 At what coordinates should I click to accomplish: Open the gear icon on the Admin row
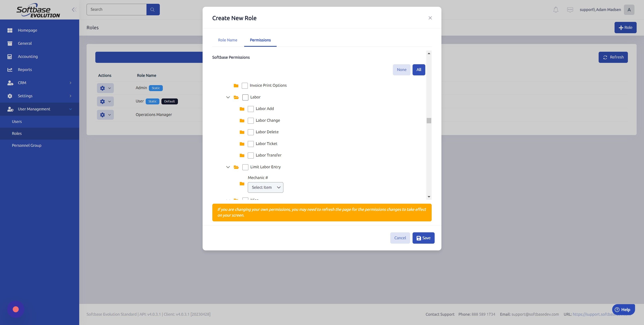point(102,88)
